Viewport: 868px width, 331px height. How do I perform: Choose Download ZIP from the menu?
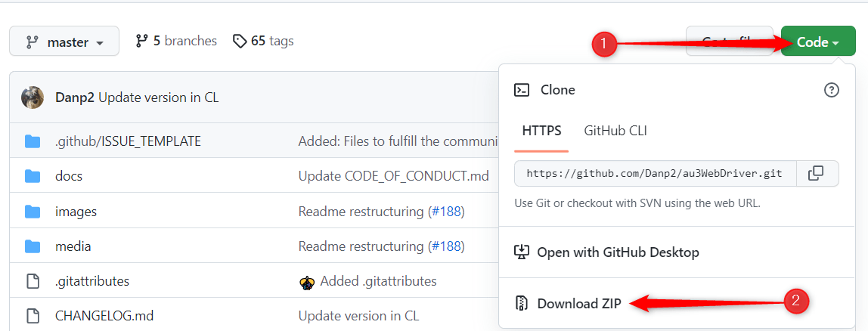pyautogui.click(x=578, y=304)
